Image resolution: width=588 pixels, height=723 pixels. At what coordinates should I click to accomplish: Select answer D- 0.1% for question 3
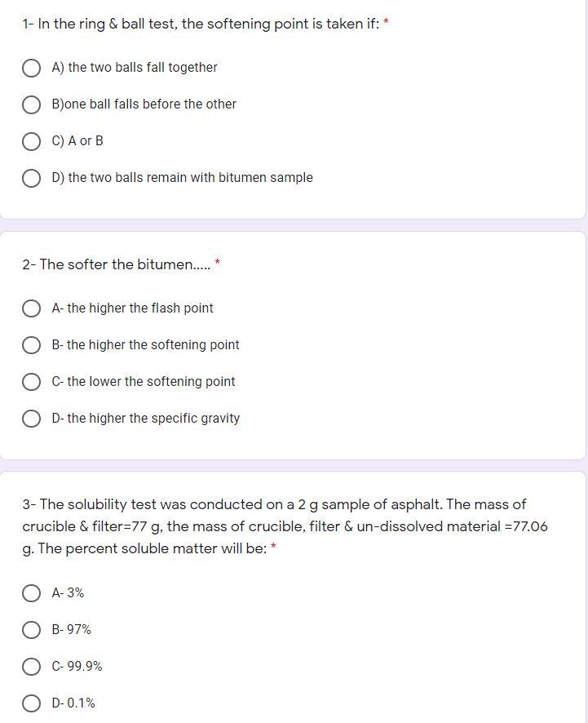point(32,703)
